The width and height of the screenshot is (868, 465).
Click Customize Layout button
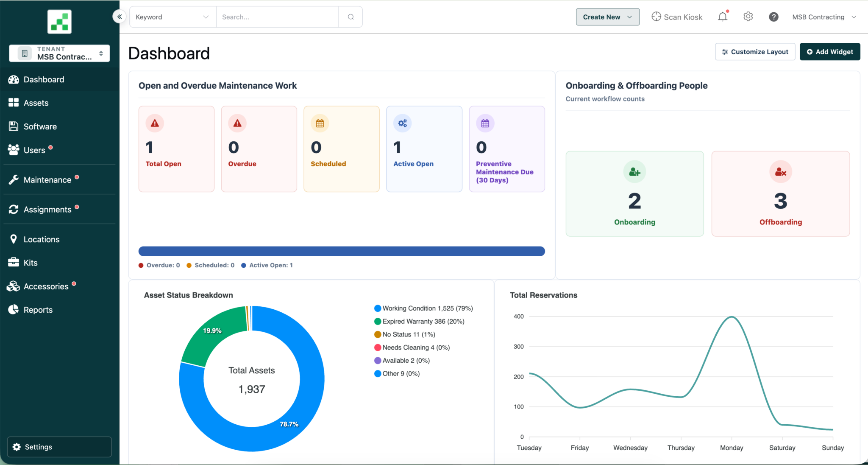(755, 52)
